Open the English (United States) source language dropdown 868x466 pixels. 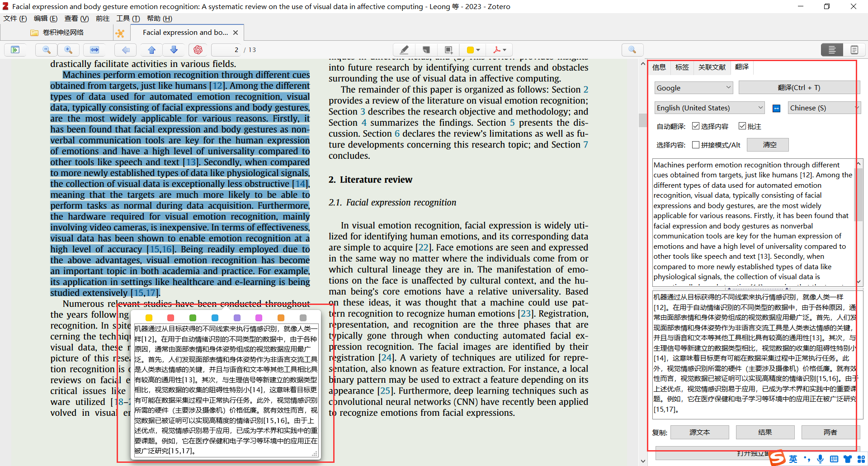point(710,108)
